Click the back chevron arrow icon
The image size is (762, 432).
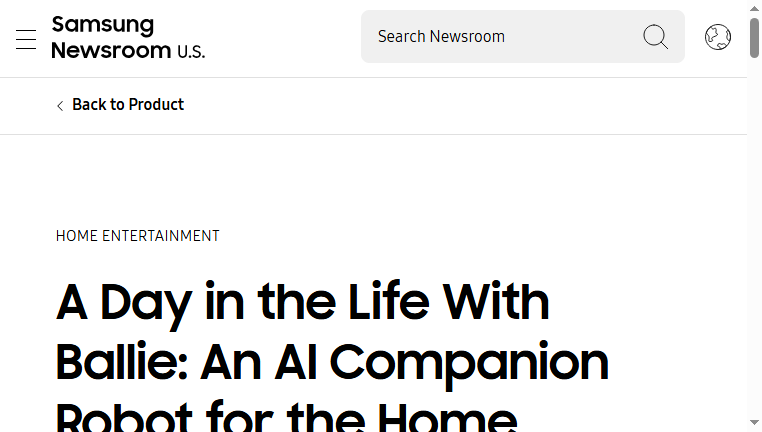tap(60, 105)
